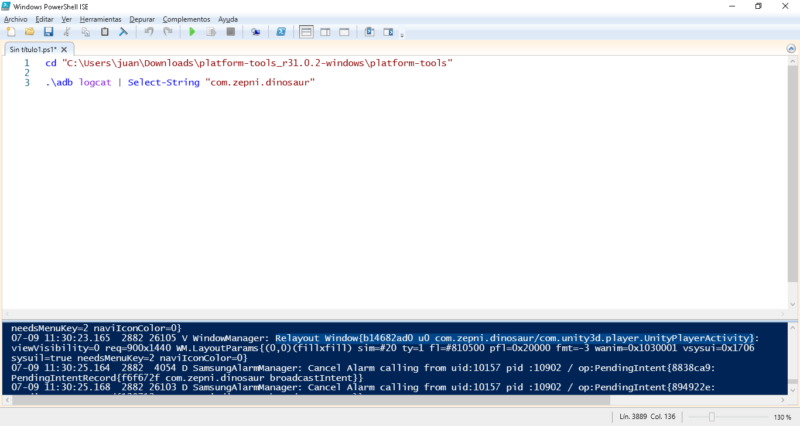Open a new remote PowerShell tab
The width and height of the screenshot is (800, 426).
pos(257,32)
